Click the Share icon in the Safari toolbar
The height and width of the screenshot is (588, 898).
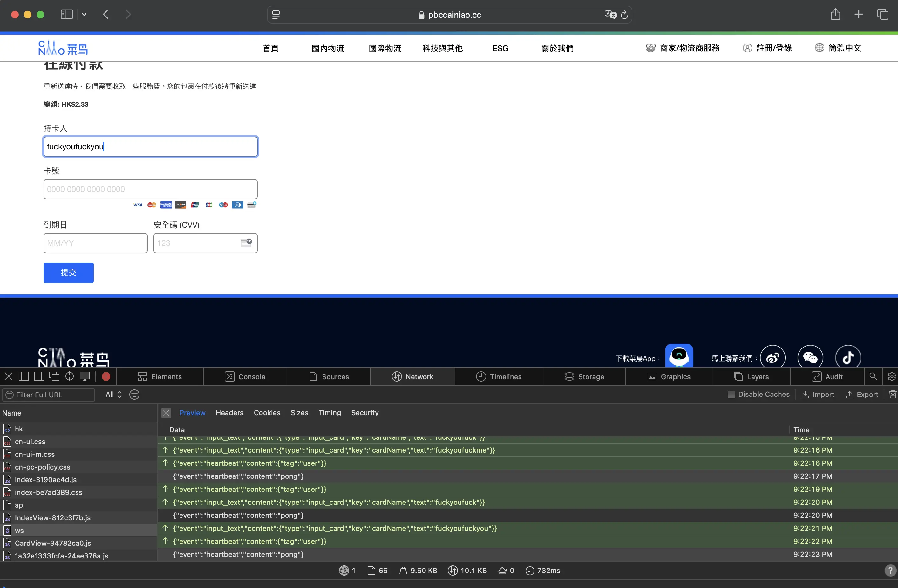tap(835, 14)
